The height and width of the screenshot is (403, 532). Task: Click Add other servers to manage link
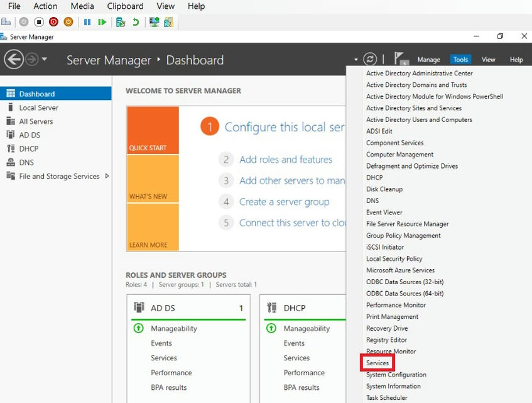292,180
